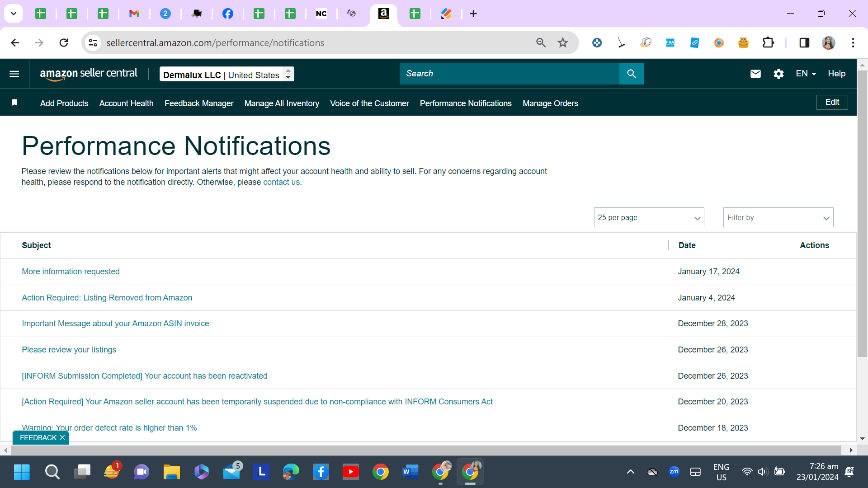The width and height of the screenshot is (868, 488).
Task: Open File Explorer from the taskbar
Action: pyautogui.click(x=171, y=472)
